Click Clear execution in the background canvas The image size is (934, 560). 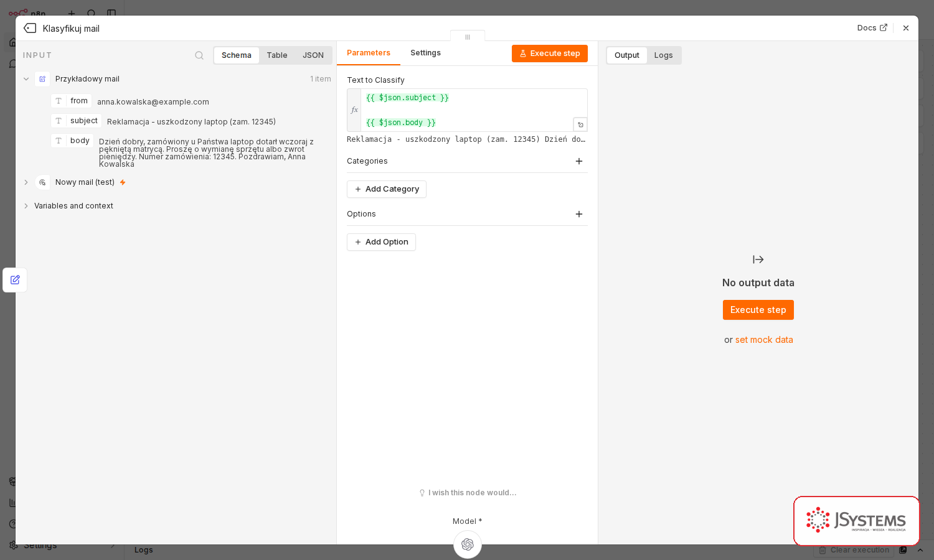pos(854,550)
